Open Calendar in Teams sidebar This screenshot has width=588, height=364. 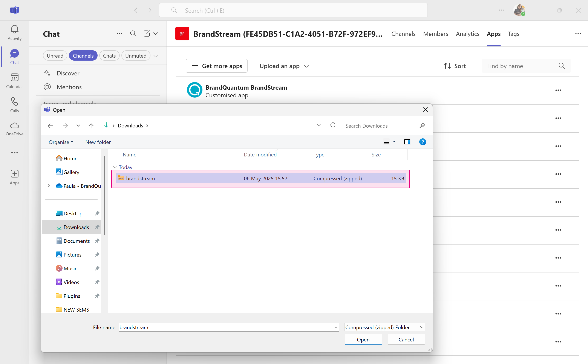point(14,81)
